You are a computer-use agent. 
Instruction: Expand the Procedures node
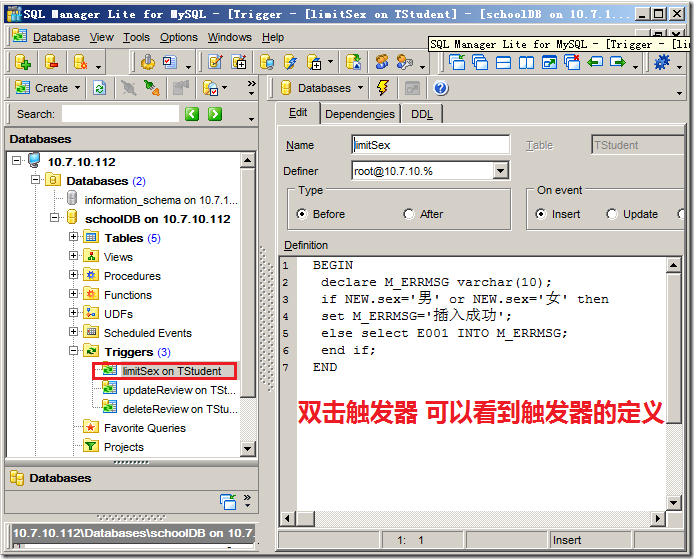point(73,275)
